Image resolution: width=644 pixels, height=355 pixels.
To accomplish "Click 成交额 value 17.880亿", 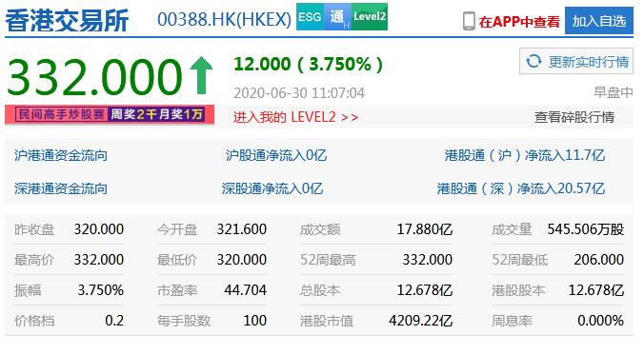I will click(x=425, y=229).
